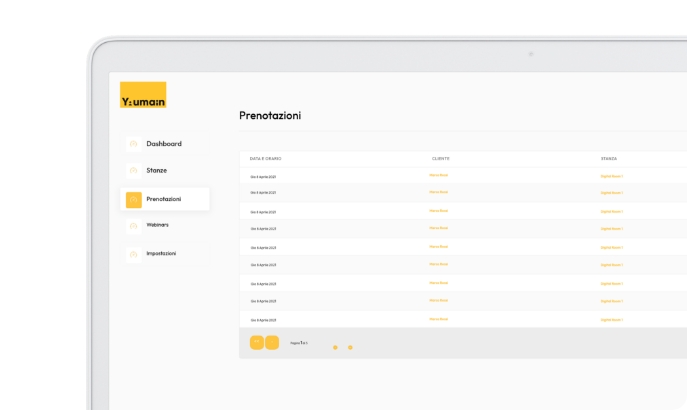Click the Stanze sidebar icon
Viewport: 687px width, 410px height.
(x=133, y=171)
